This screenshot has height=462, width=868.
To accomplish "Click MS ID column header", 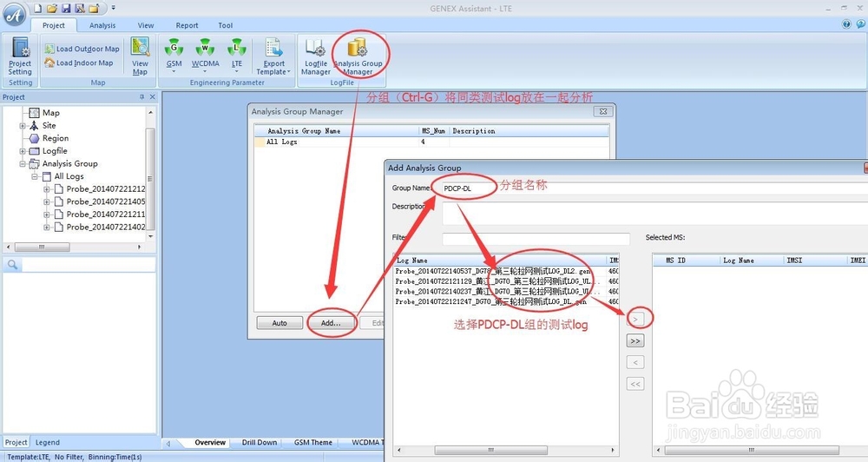I will click(x=687, y=260).
